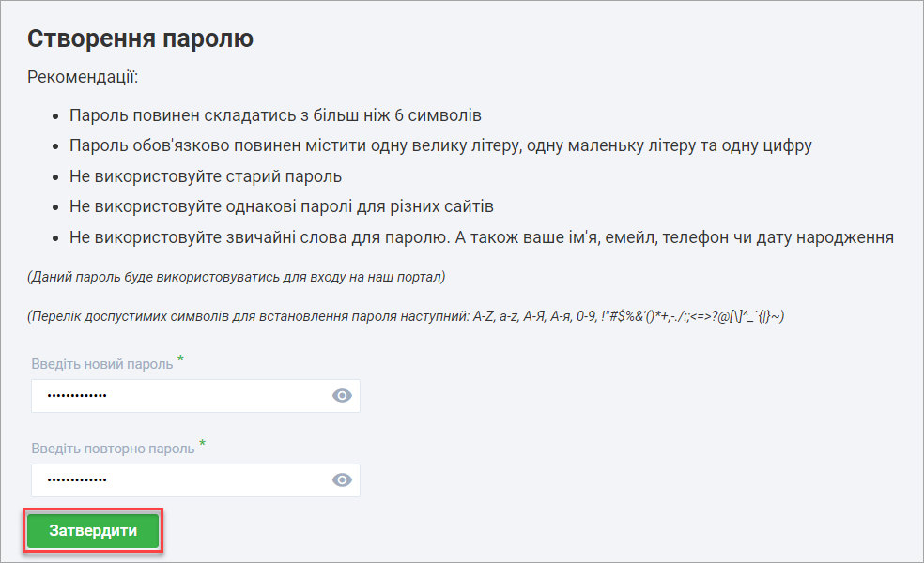Click the green Затвердити button
The height and width of the screenshot is (563, 924).
click(93, 531)
